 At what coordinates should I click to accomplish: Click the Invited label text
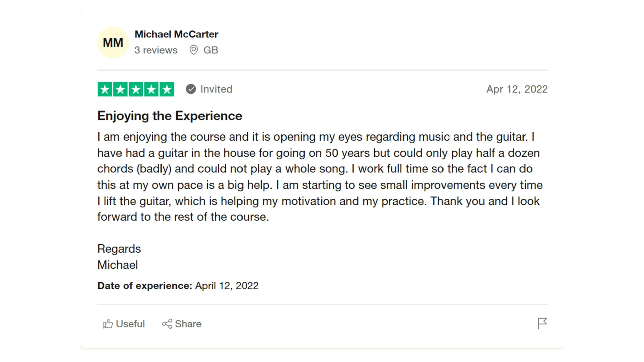(x=216, y=89)
